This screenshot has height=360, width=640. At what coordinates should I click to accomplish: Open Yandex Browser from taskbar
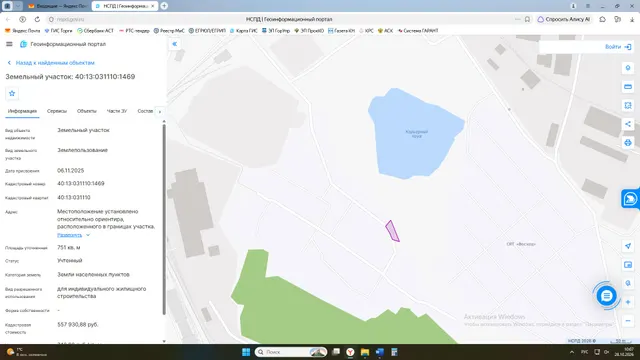pyautogui.click(x=350, y=352)
